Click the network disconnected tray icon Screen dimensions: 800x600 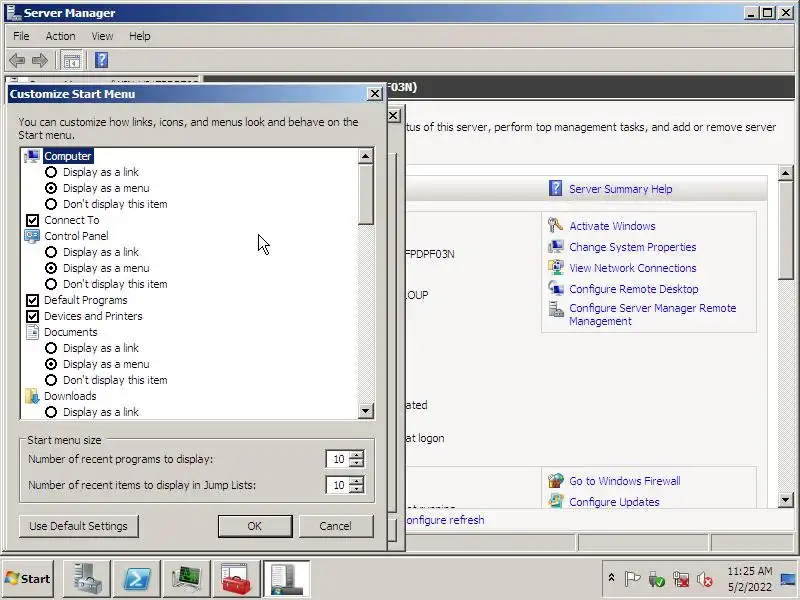click(681, 579)
